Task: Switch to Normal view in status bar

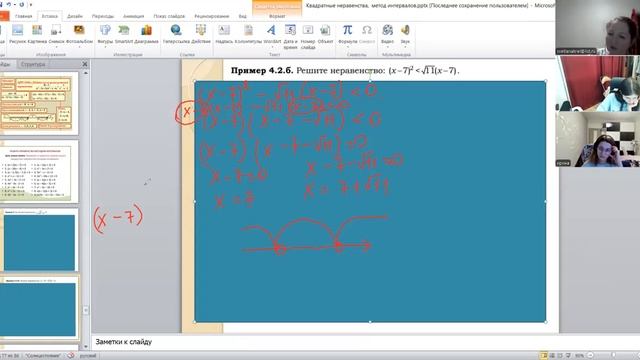Action: tap(544, 356)
